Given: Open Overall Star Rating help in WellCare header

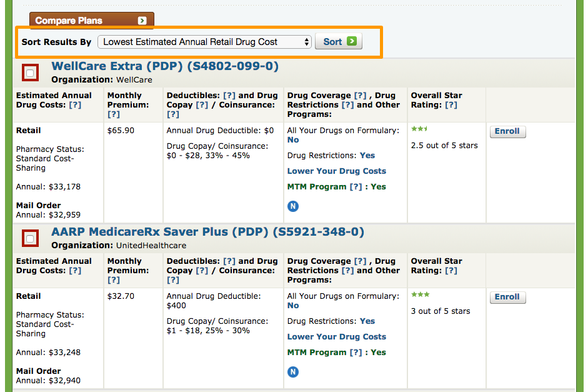Looking at the screenshot, I should click(x=451, y=105).
